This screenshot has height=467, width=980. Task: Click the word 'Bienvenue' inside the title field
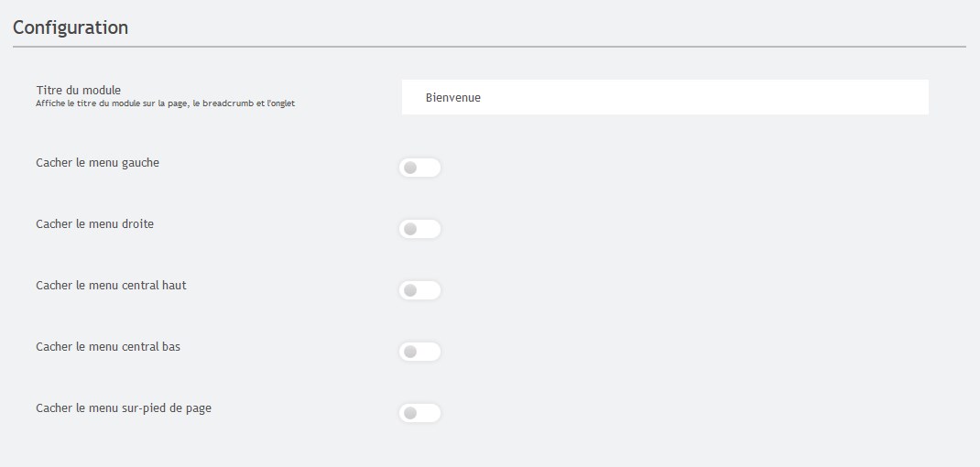tap(453, 98)
